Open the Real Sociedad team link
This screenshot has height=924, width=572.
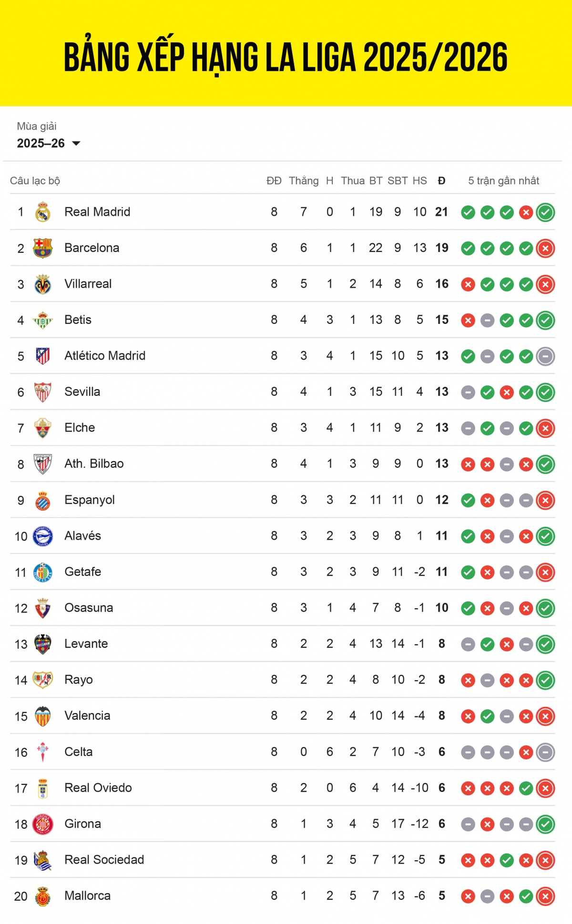click(x=104, y=860)
